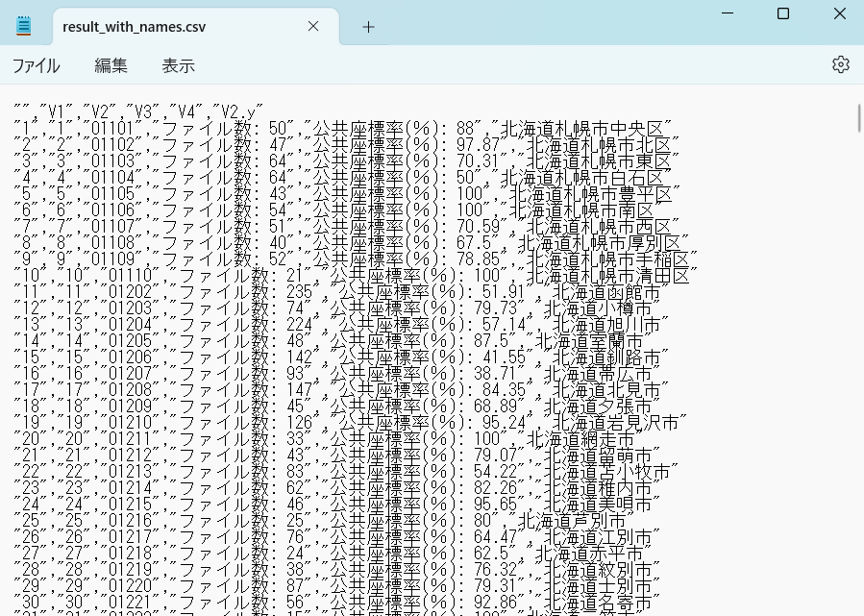Click code 01215 in row 24

pyautogui.click(x=130, y=505)
